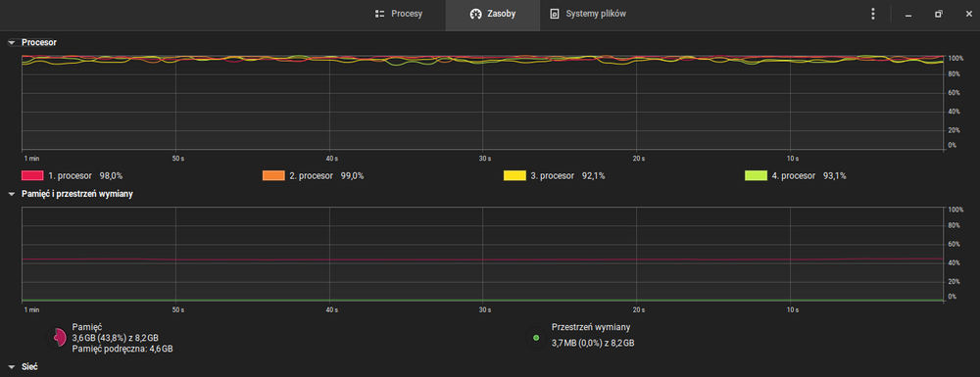Collapse the Sieć section
980x377 pixels.
[x=11, y=367]
